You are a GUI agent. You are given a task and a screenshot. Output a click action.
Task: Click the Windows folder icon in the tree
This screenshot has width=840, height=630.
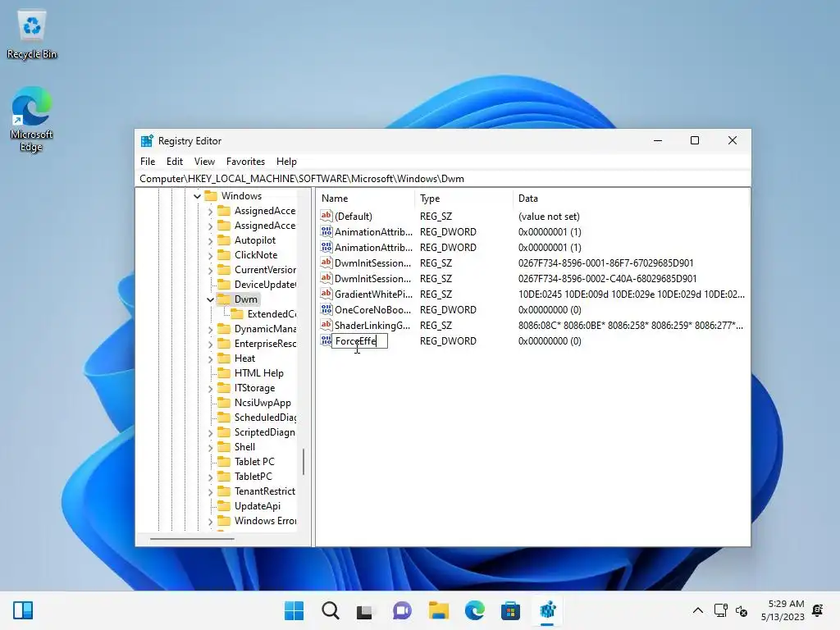tap(211, 195)
